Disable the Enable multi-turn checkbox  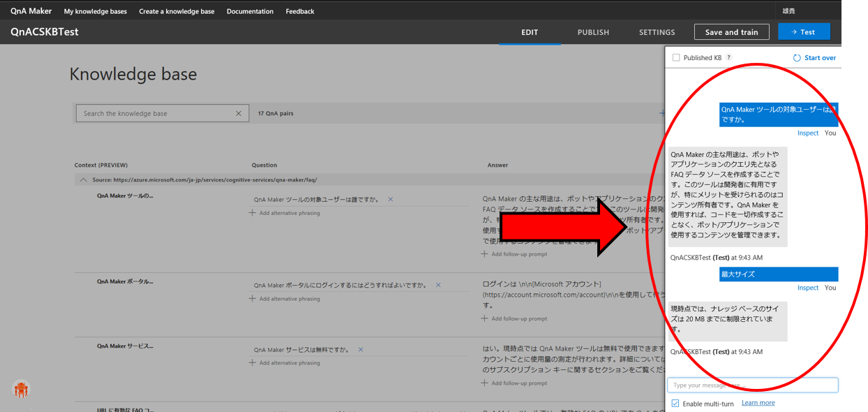click(675, 404)
